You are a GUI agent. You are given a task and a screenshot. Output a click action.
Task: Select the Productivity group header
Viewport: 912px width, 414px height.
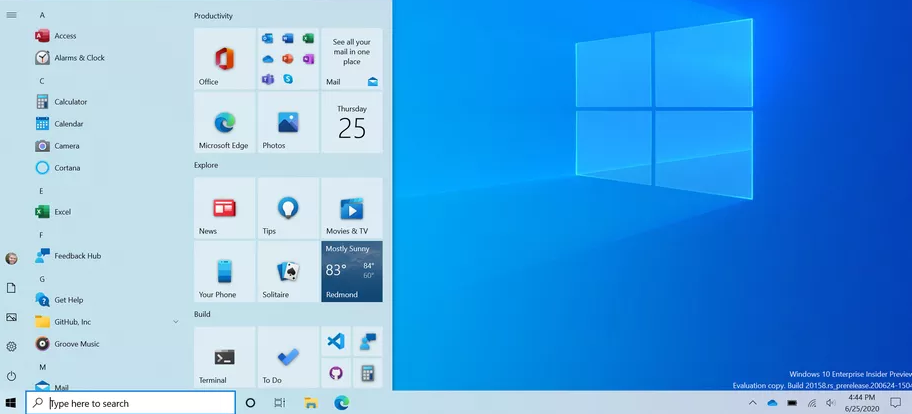pyautogui.click(x=213, y=16)
